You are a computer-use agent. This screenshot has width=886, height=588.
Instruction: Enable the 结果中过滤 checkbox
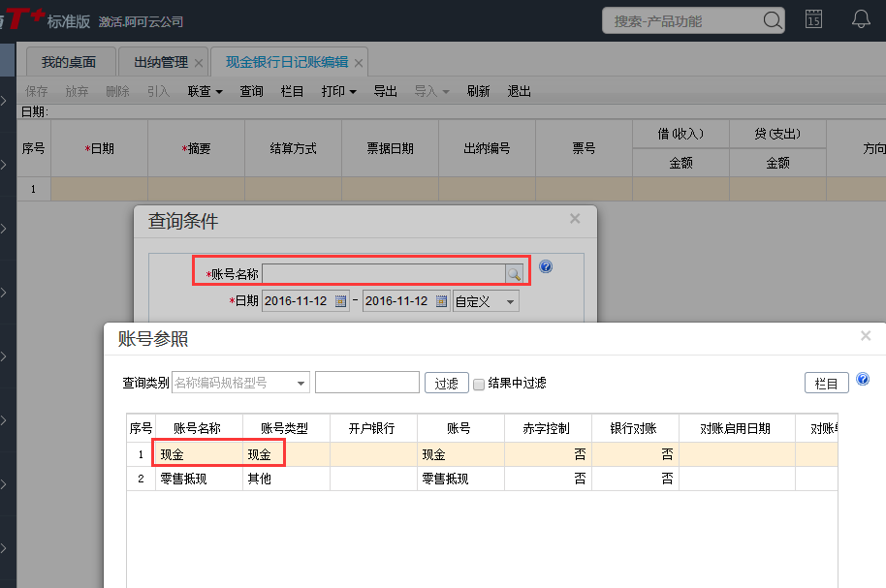479,384
